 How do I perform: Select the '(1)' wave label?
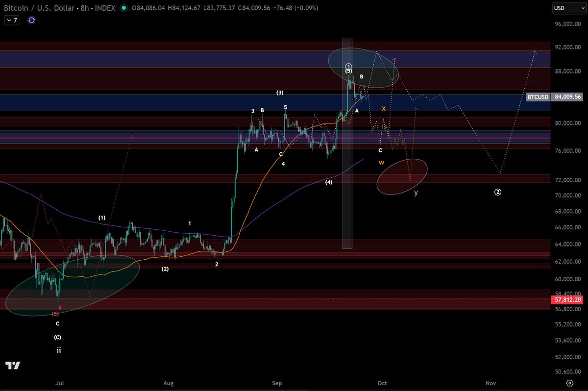(102, 217)
